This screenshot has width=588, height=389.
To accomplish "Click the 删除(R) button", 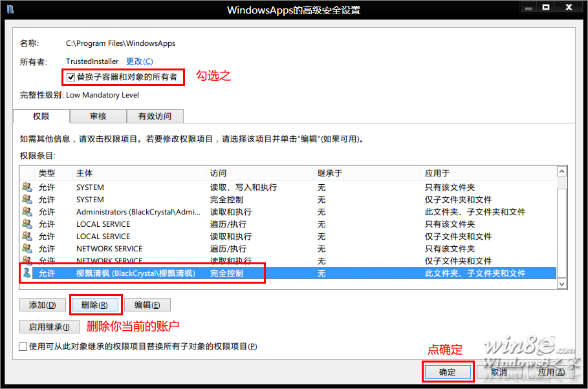I will point(95,305).
